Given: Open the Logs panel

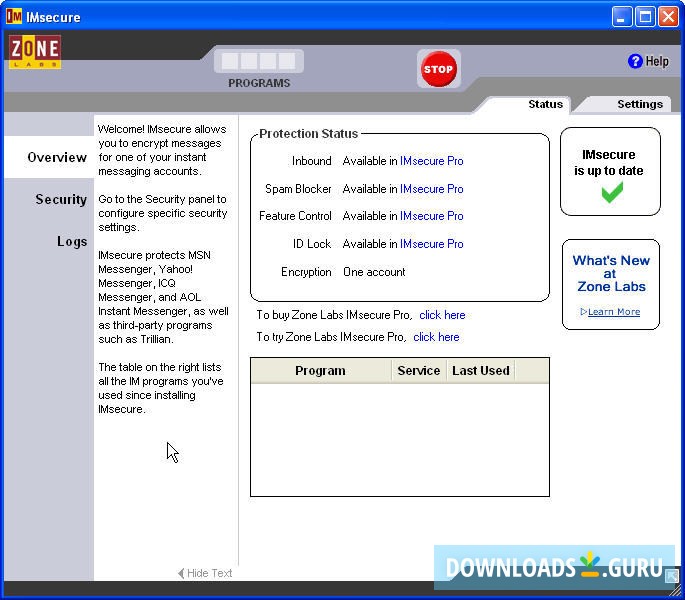Looking at the screenshot, I should pos(72,242).
